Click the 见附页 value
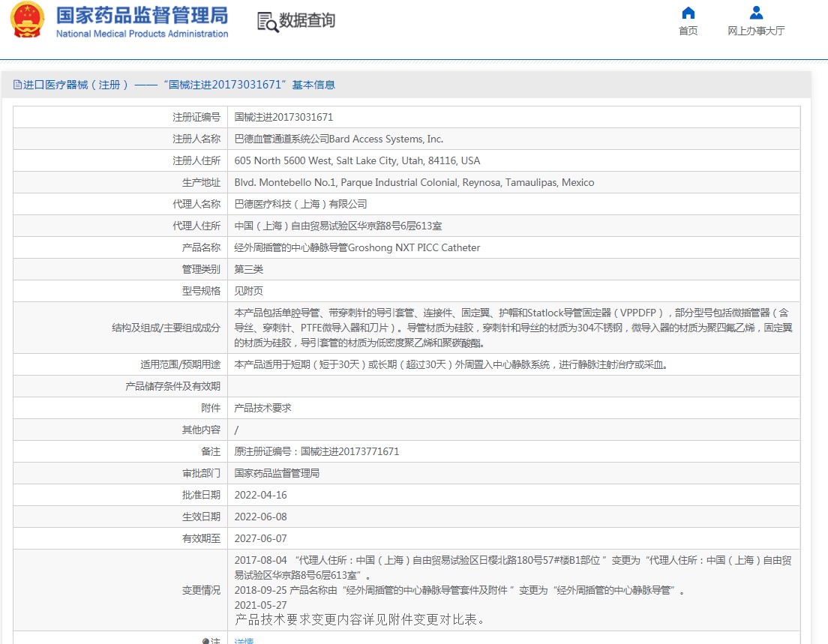This screenshot has width=828, height=644. tap(249, 291)
